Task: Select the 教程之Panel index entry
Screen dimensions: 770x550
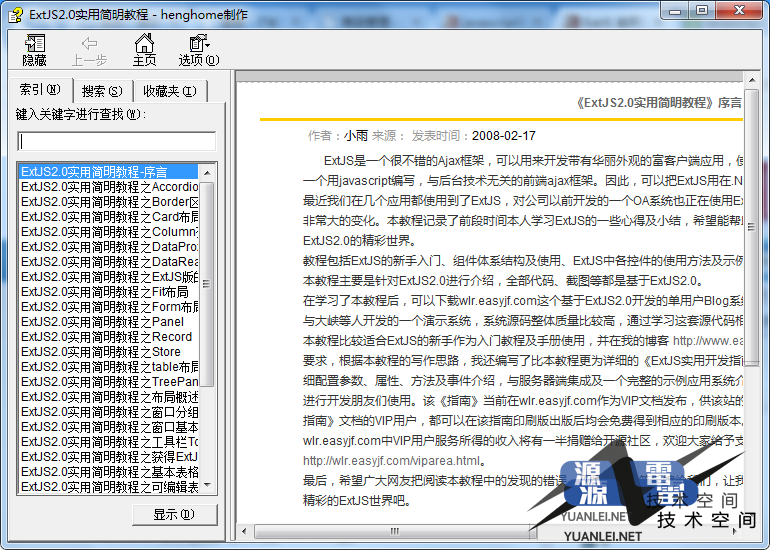Action: [x=109, y=322]
